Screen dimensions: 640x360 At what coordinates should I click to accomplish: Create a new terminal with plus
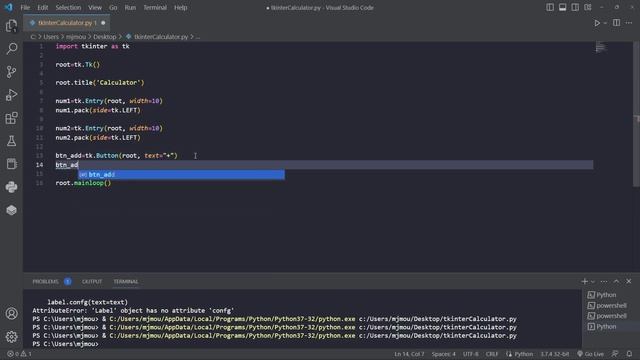(x=584, y=281)
